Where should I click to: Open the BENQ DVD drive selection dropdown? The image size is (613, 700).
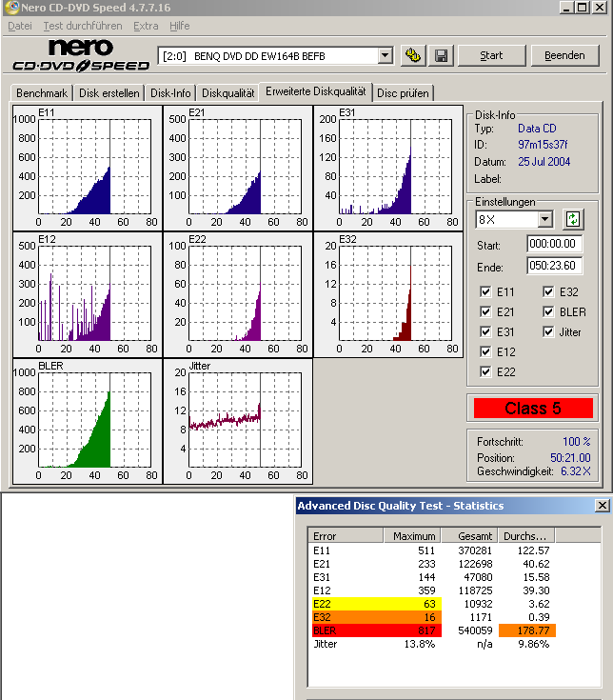(385, 56)
